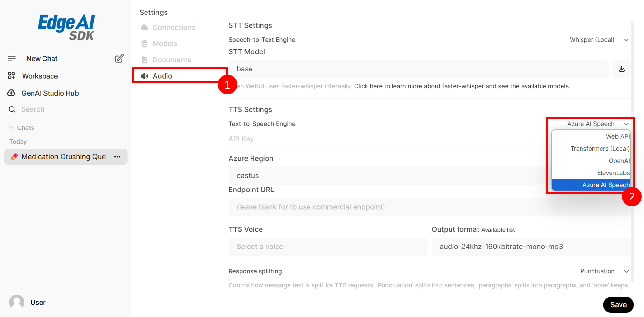Expand the Response splitting dropdown
Screen dimensions: 644x317
click(x=604, y=271)
